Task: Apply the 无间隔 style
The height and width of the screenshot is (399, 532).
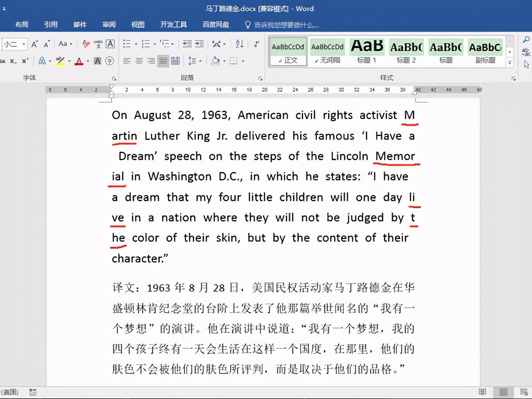Action: [x=327, y=51]
